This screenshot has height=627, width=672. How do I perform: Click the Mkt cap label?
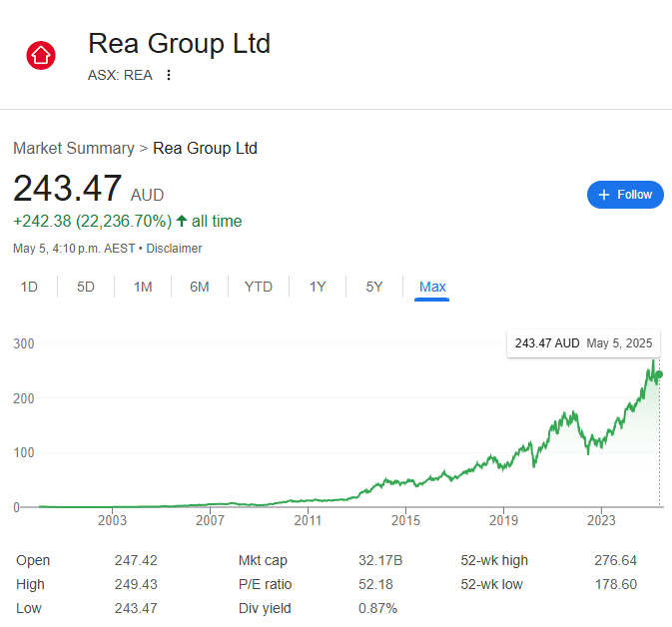click(x=263, y=560)
